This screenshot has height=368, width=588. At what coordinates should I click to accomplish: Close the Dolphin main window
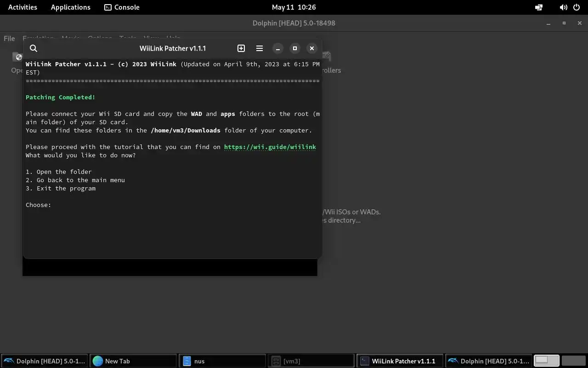click(580, 23)
